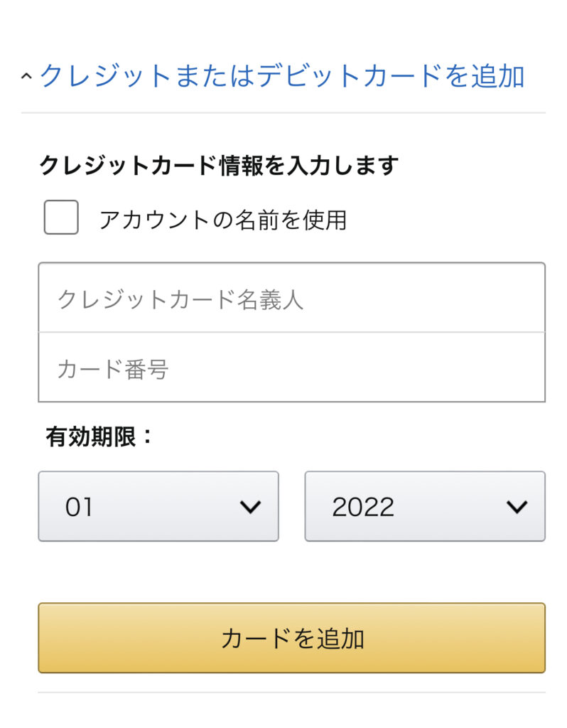This screenshot has height=728, width=567.
Task: Focus the クレジットカード名義人 input field
Action: coord(291,298)
